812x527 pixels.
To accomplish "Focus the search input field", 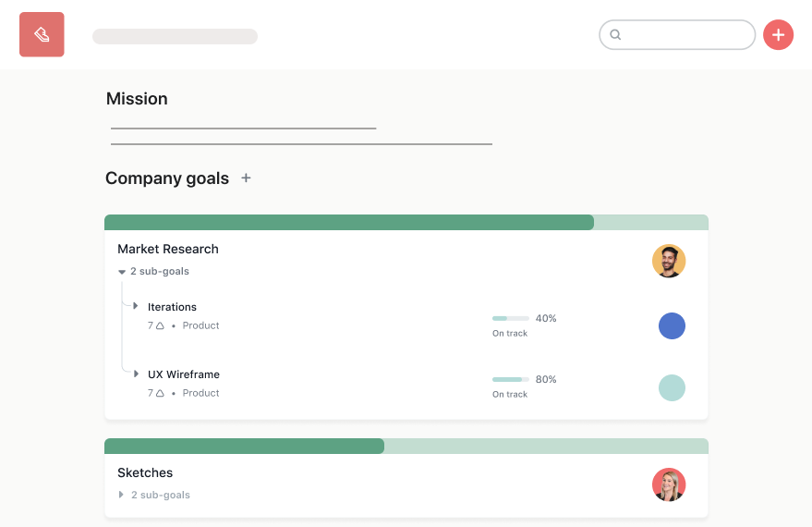I will point(685,35).
